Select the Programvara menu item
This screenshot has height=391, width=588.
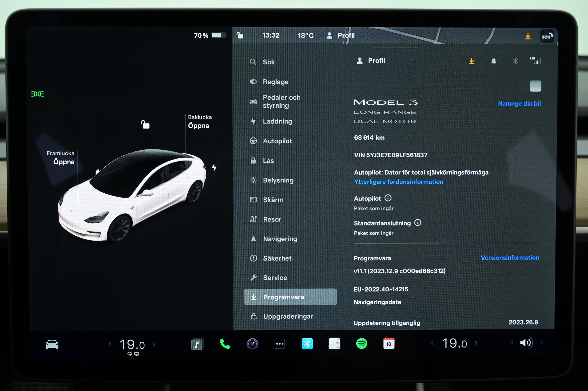[x=291, y=297]
